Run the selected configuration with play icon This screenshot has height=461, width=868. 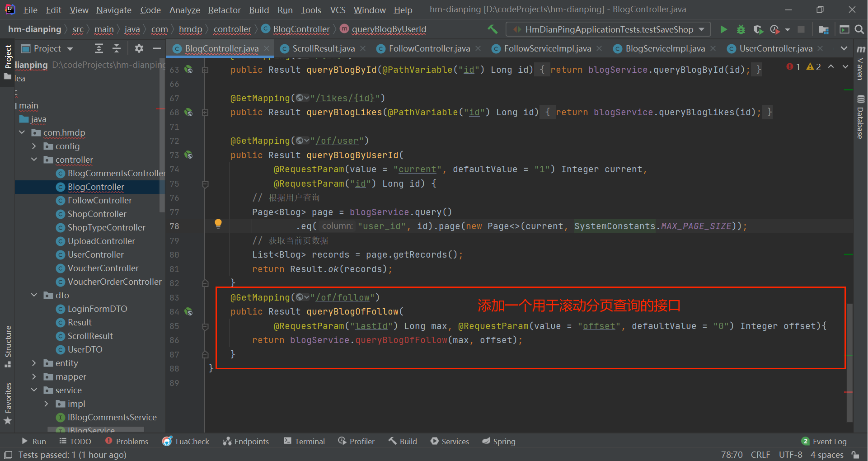point(723,29)
